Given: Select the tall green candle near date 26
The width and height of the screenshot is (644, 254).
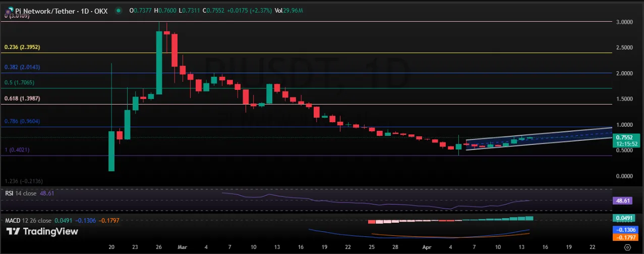Looking at the screenshot, I should tap(159, 63).
